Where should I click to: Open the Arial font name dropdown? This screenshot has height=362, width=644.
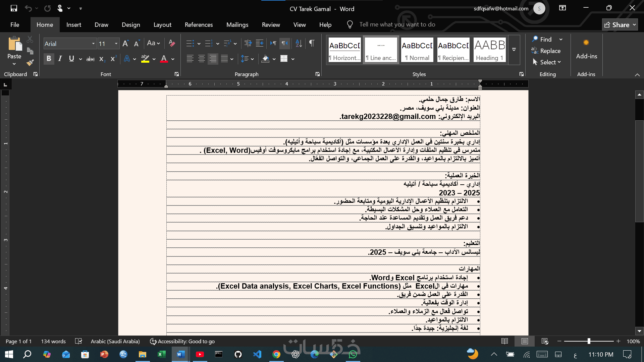pos(93,44)
